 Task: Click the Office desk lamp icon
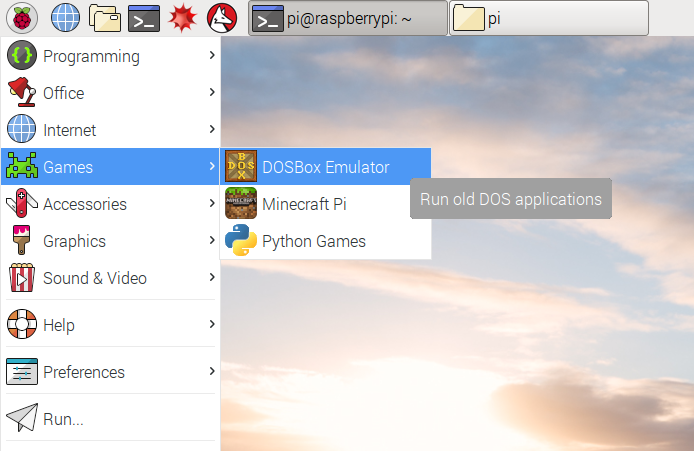(22, 93)
